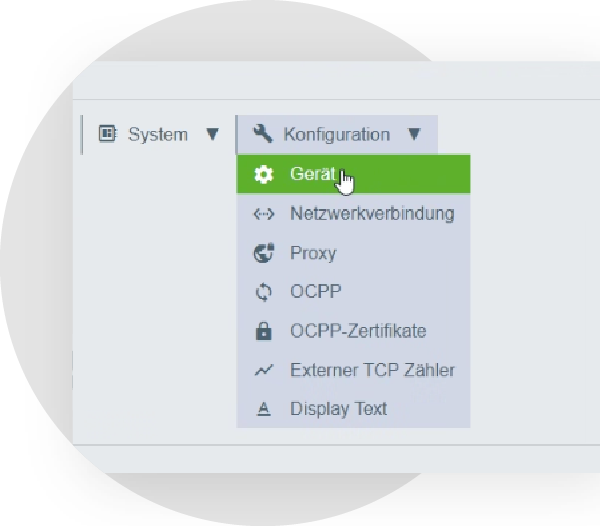
Task: Click the Externer TCP Zähler chart icon
Action: (x=263, y=370)
